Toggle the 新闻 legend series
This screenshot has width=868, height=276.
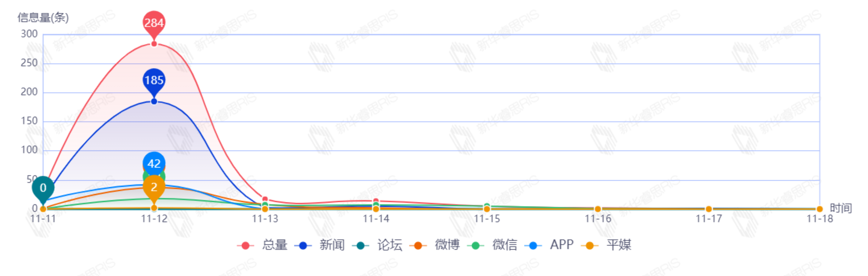(332, 245)
